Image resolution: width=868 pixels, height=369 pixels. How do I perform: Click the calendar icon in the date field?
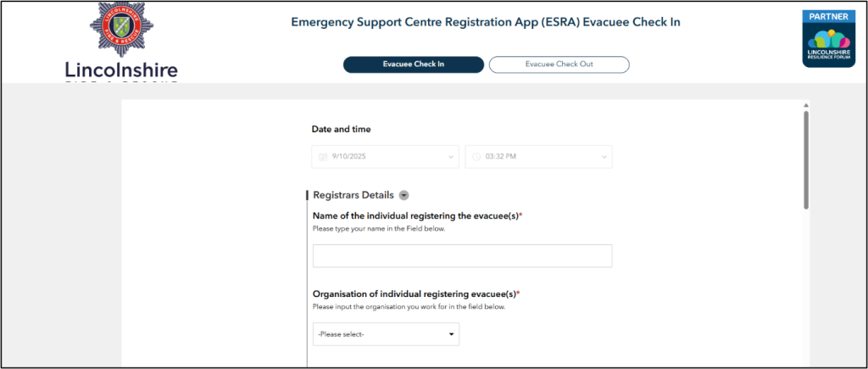pos(323,157)
